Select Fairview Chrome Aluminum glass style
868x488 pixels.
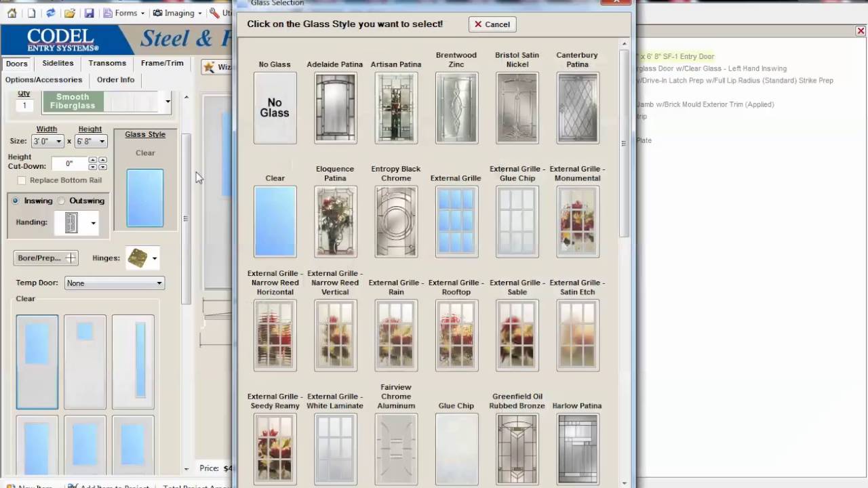(x=396, y=449)
